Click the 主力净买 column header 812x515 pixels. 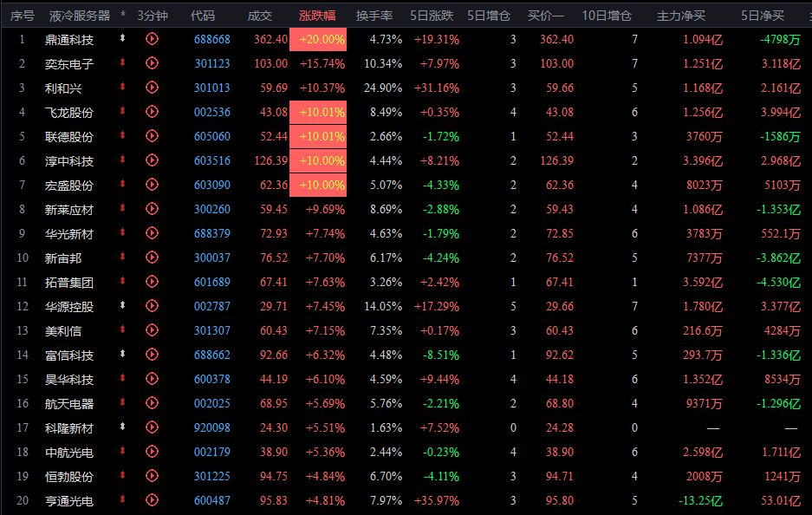pos(681,16)
